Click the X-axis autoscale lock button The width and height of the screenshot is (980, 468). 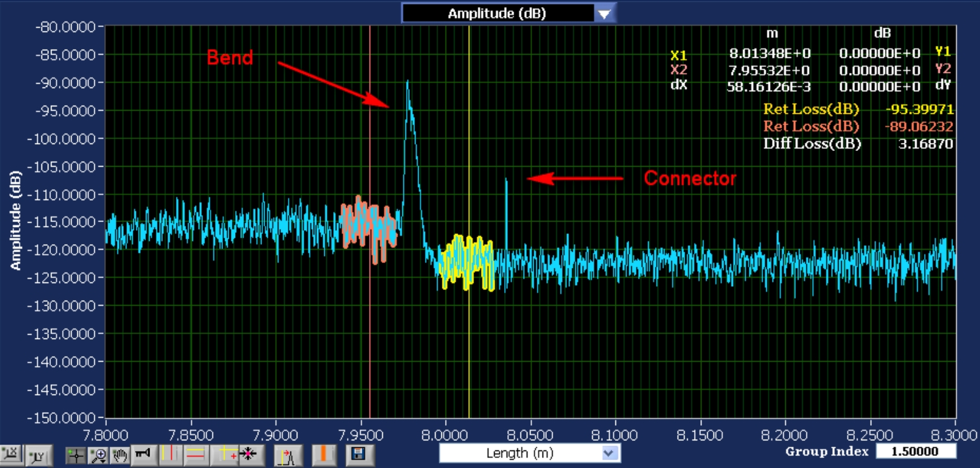point(10,455)
